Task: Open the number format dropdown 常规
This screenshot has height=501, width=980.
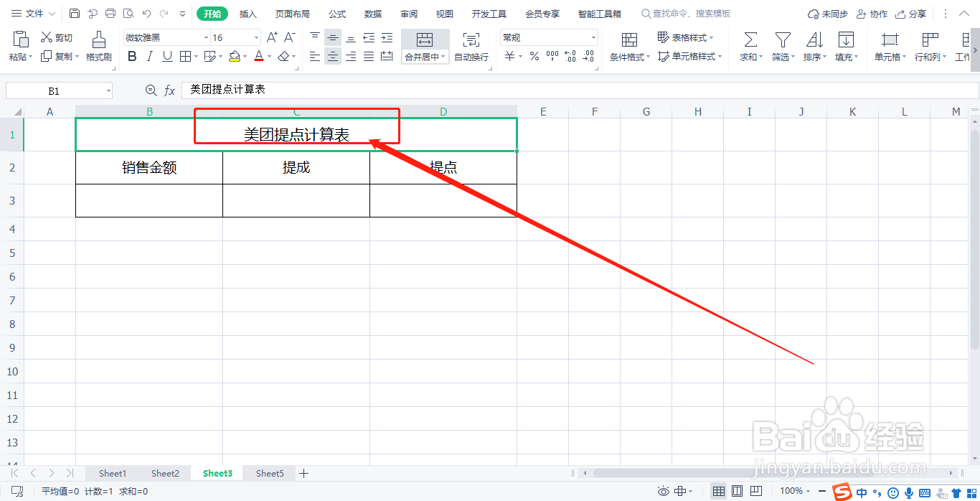Action: coord(593,38)
